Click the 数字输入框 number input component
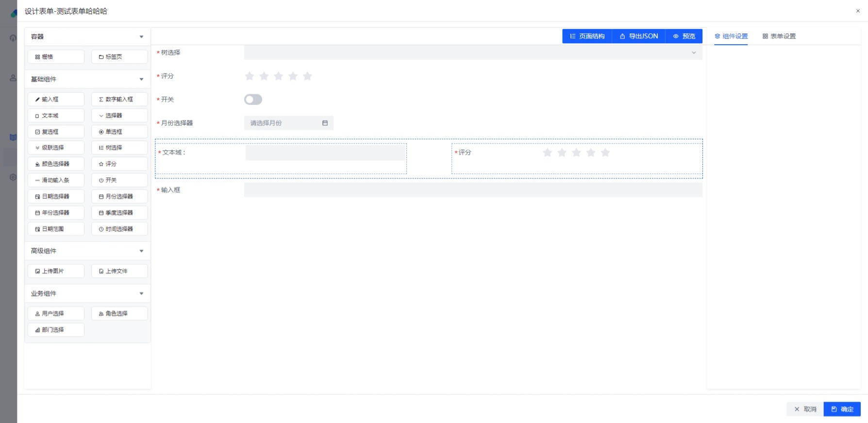868x423 pixels. click(119, 99)
